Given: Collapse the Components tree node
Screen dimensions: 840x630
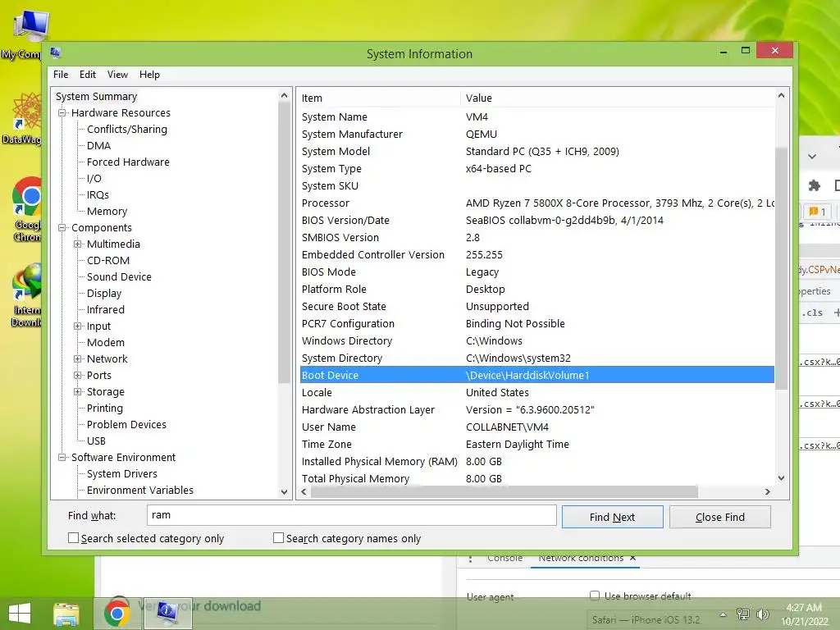Looking at the screenshot, I should pos(62,228).
